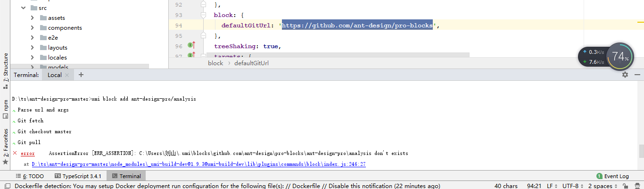Screen dimensions: 644x189
Task: Hide the terminal panel with minimize icon
Action: pos(637,75)
